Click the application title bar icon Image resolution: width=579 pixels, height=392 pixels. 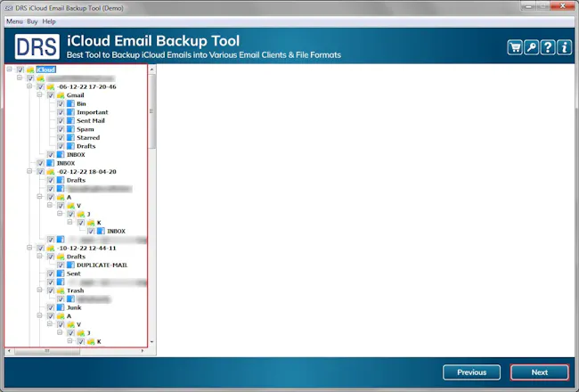pos(9,8)
